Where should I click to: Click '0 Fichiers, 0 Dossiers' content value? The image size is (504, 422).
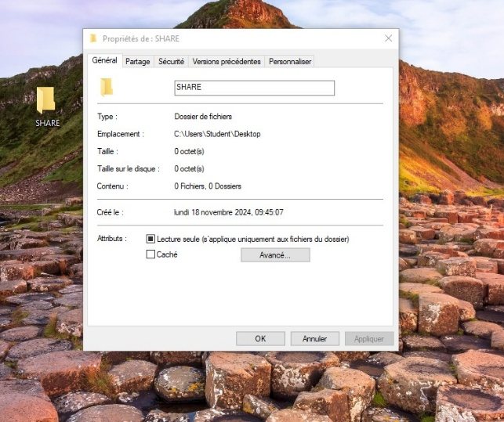pyautogui.click(x=208, y=186)
